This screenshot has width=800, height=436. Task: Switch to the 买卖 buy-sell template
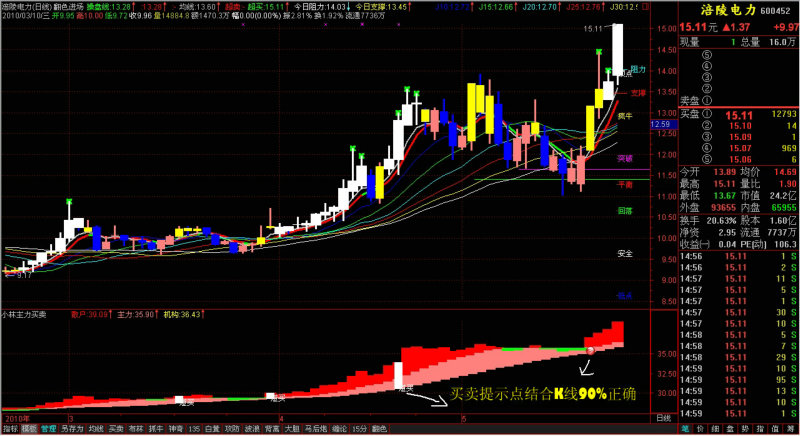[116, 429]
